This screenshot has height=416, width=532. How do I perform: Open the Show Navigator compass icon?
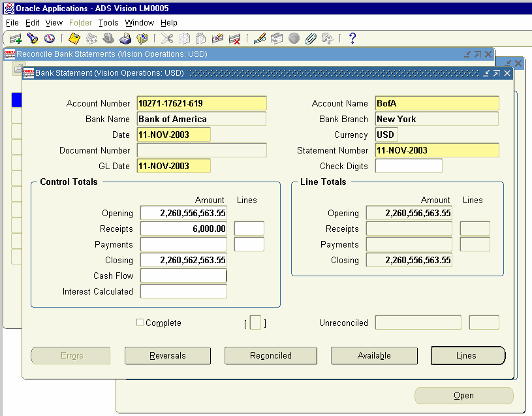[50, 39]
